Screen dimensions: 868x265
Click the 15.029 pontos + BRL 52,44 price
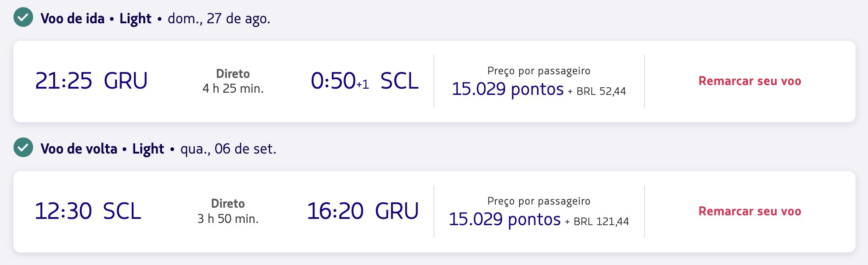539,89
